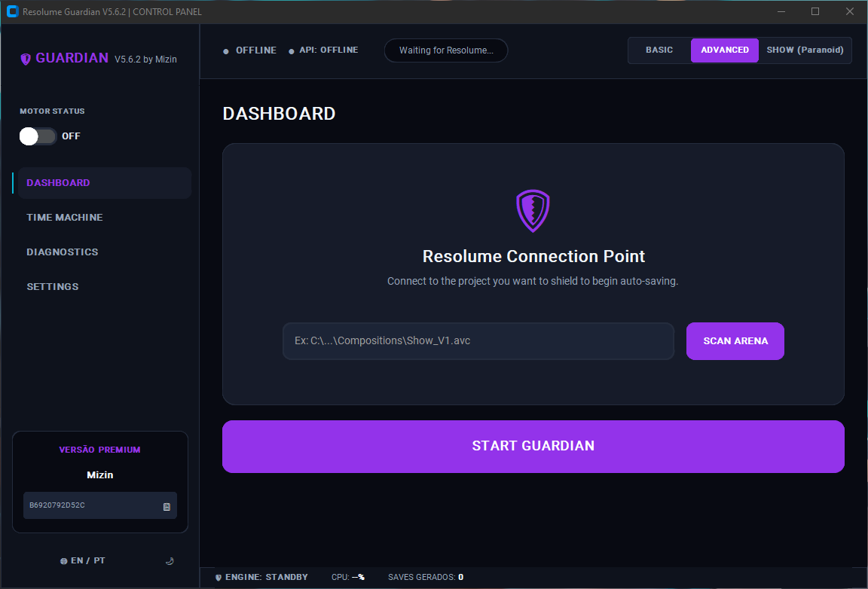
Task: Close the Resolume Guardian window
Action: coord(850,11)
